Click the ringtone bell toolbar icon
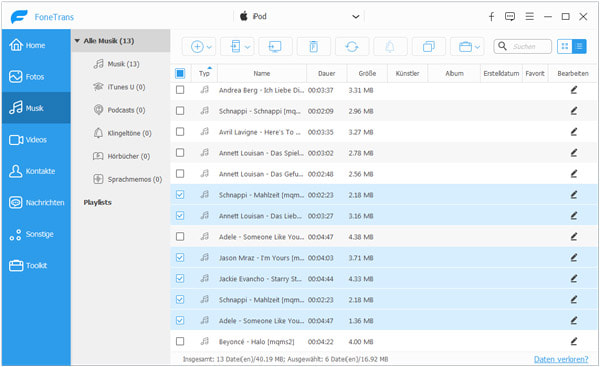Viewport: 600px width, 367px height. click(x=390, y=47)
